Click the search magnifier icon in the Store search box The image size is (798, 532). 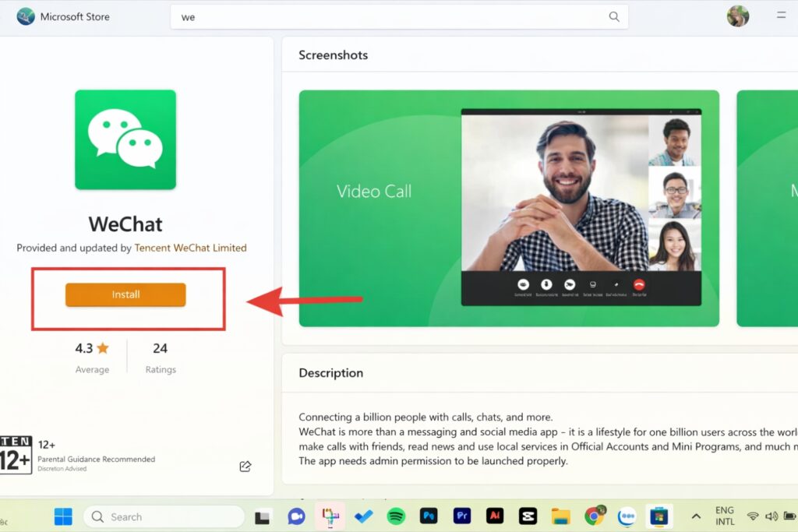click(614, 17)
